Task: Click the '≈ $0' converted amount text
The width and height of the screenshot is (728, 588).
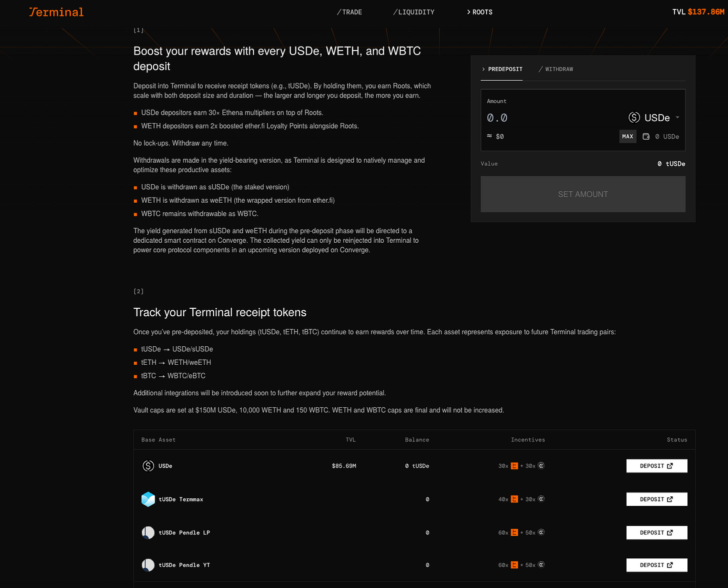Action: tap(495, 136)
